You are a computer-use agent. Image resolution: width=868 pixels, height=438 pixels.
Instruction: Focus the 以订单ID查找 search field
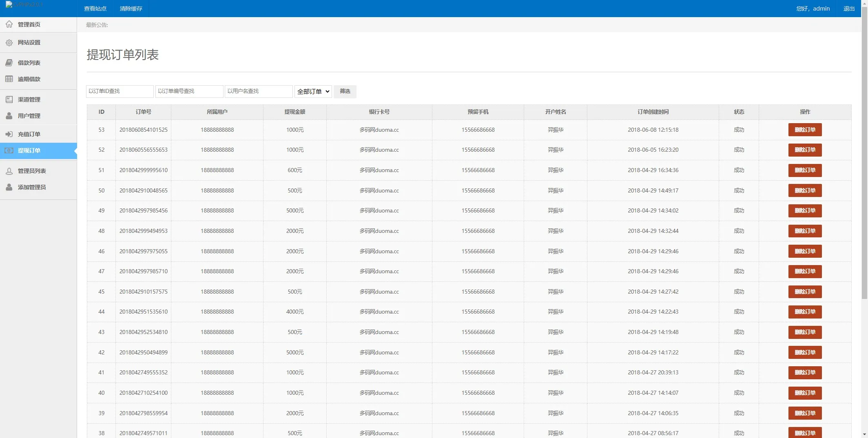coord(120,91)
